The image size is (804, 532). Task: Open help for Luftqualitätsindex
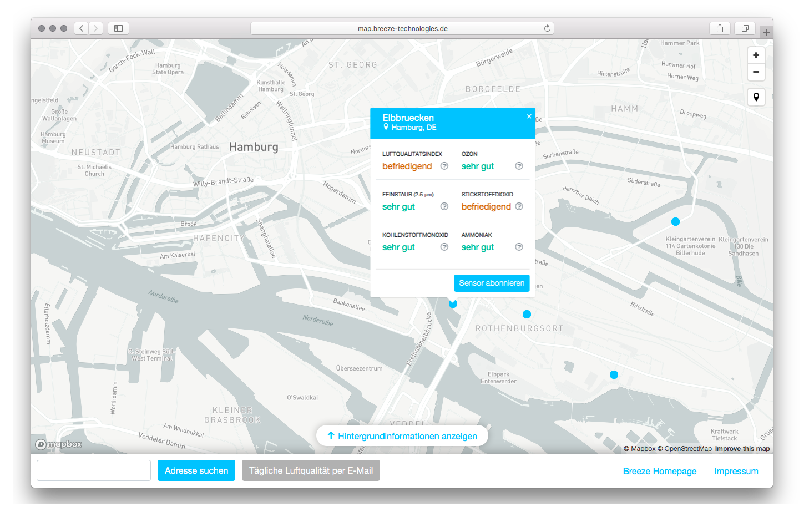444,166
